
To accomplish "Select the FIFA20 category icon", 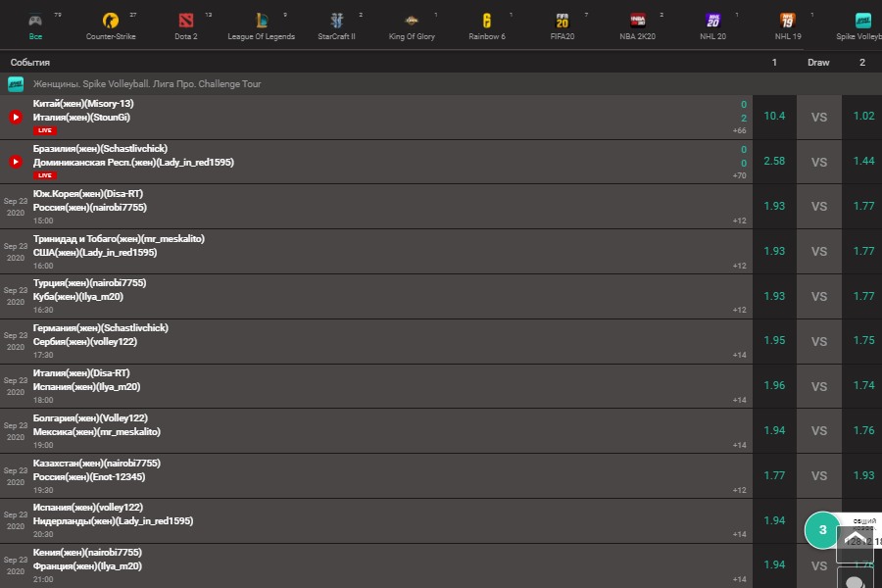I will pos(563,22).
